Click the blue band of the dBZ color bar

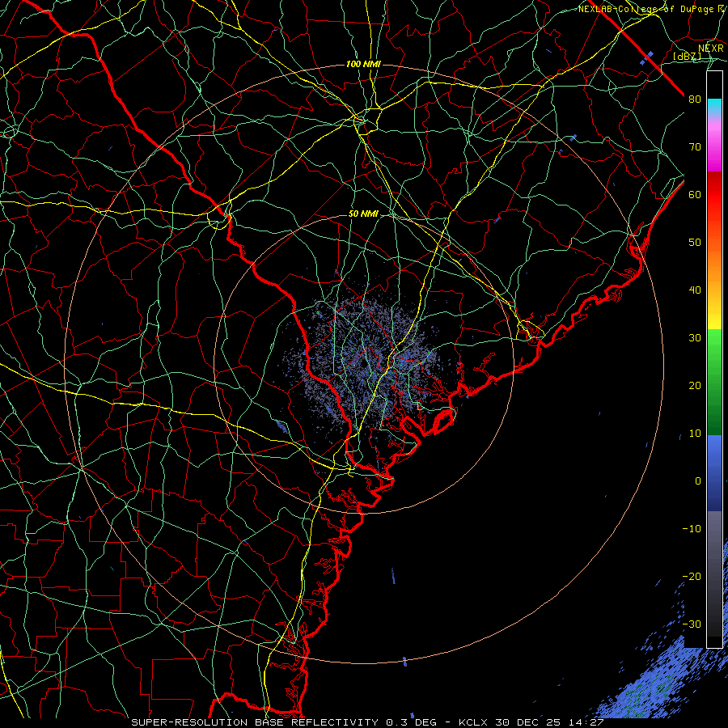[714, 472]
